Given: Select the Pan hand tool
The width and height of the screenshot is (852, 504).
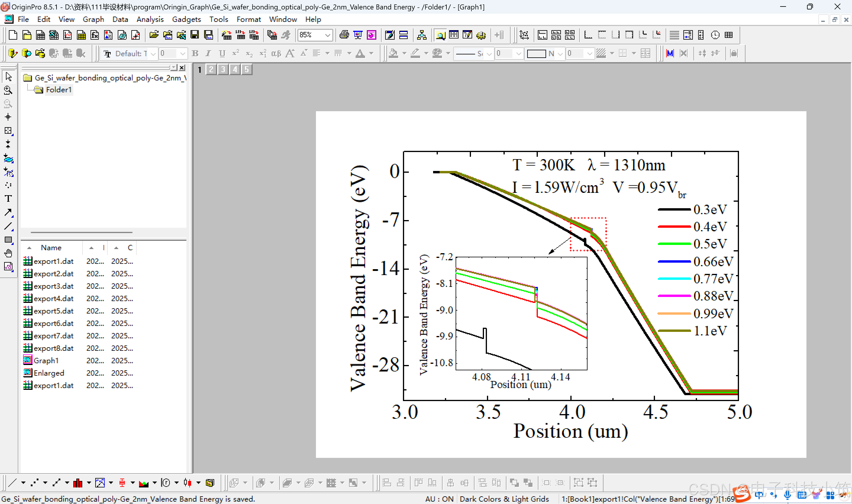Looking at the screenshot, I should pyautogui.click(x=8, y=253).
